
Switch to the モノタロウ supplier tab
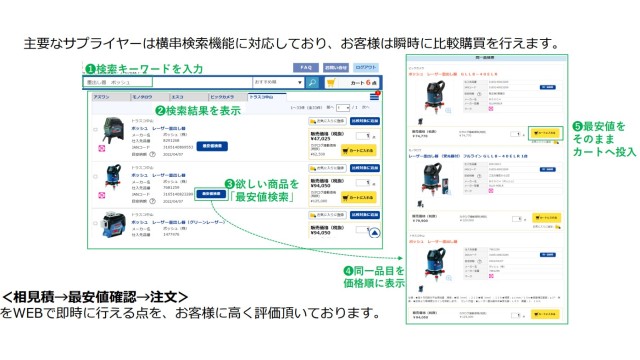tap(149, 97)
